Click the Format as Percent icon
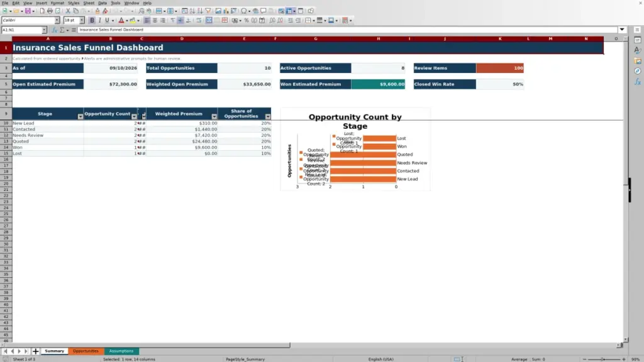The height and width of the screenshot is (362, 644). 247,20
